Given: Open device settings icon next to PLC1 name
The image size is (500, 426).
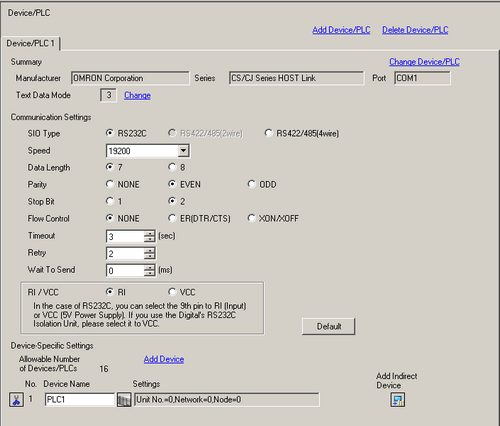Looking at the screenshot, I should 124,399.
